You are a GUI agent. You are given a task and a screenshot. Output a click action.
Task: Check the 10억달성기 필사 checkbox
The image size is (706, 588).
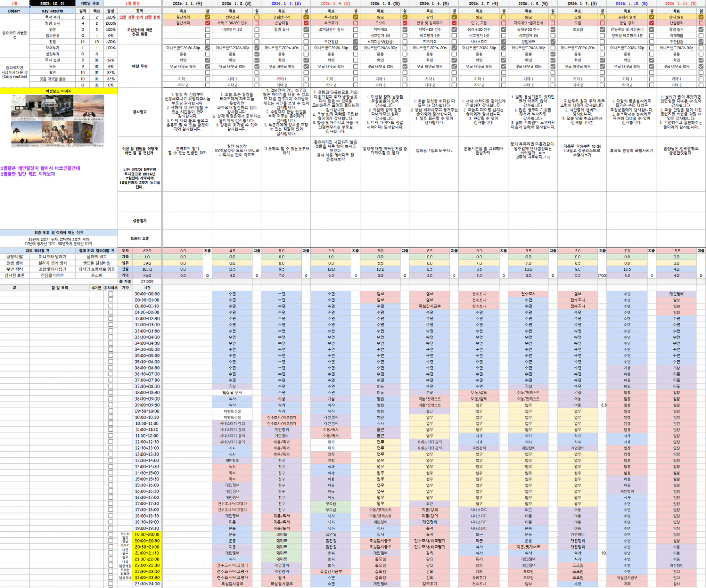click(355, 29)
